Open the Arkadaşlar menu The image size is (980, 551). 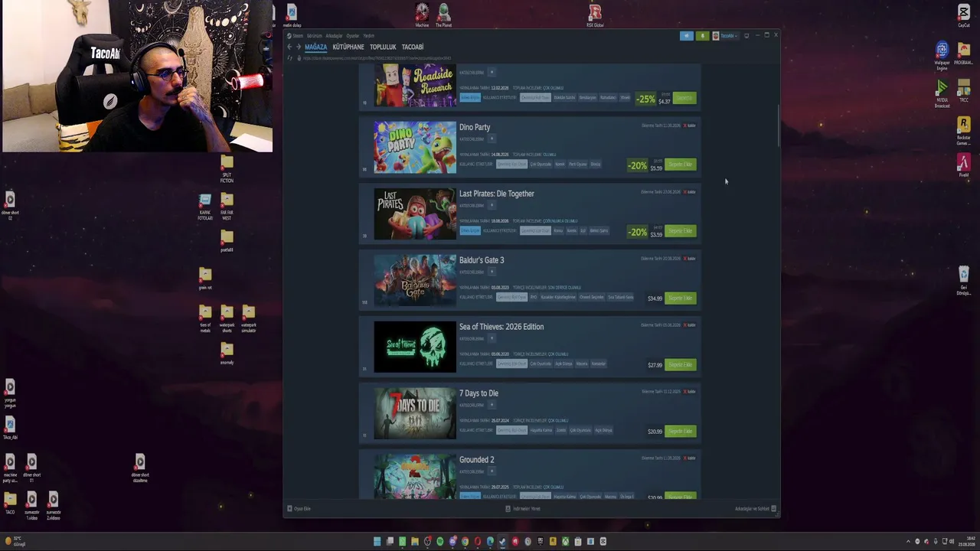tap(334, 36)
